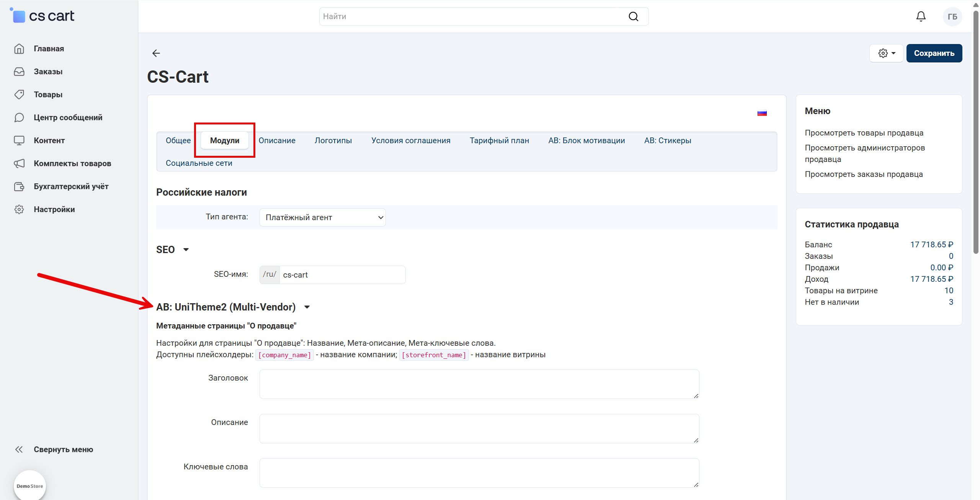This screenshot has height=500, width=980.
Task: Open the Тарифный план tab
Action: (x=499, y=141)
